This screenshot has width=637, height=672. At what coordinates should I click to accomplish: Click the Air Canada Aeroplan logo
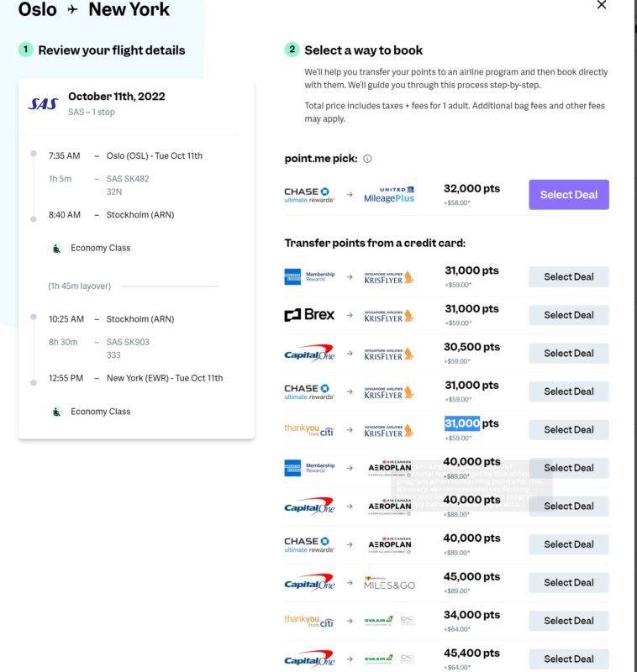pos(388,468)
